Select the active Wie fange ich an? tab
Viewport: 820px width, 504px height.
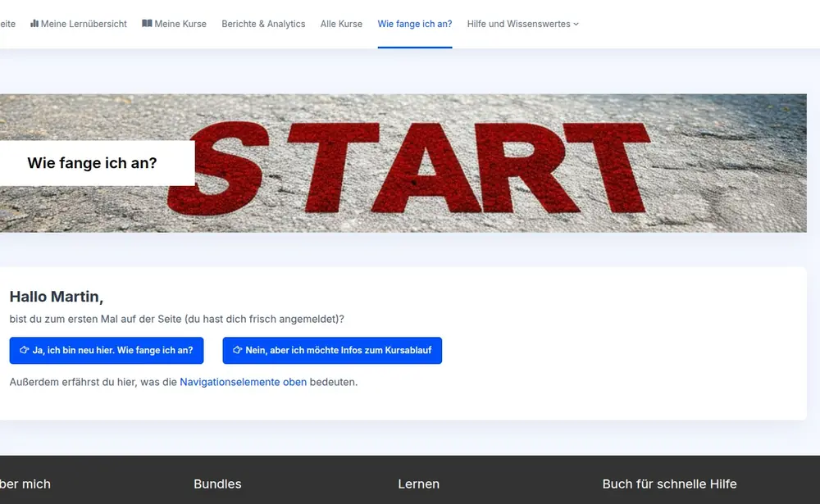(414, 25)
